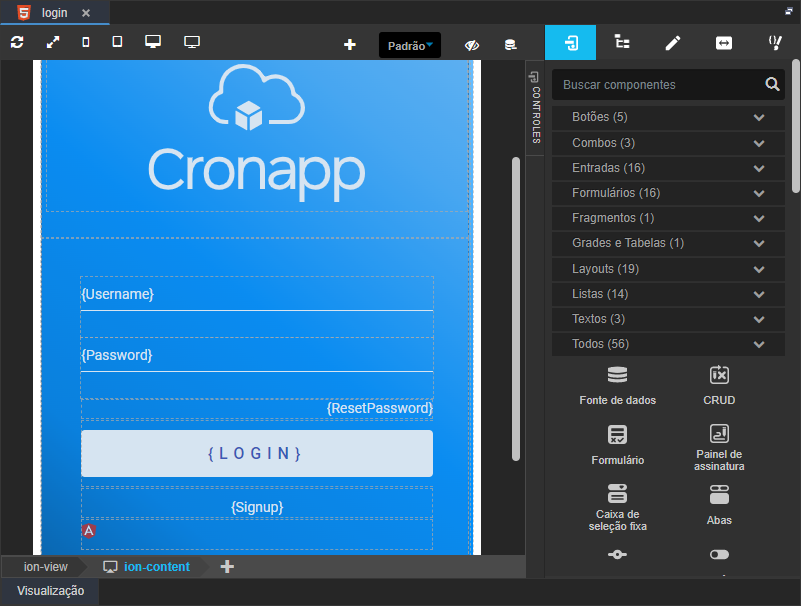The height and width of the screenshot is (606, 801).
Task: Select ion-view in the breadcrumb
Action: pos(45,567)
